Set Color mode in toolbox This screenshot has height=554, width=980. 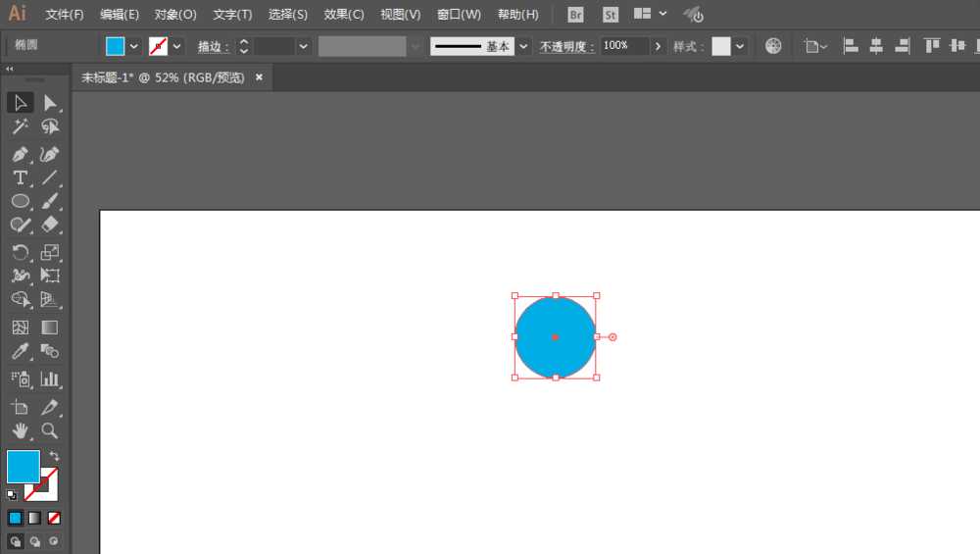tap(15, 518)
